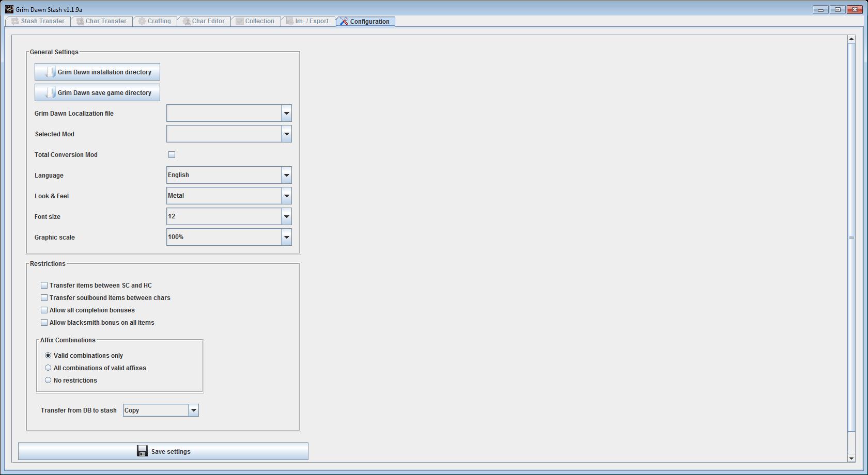Go to the Collection tab
This screenshot has height=475, width=868.
click(x=256, y=21)
